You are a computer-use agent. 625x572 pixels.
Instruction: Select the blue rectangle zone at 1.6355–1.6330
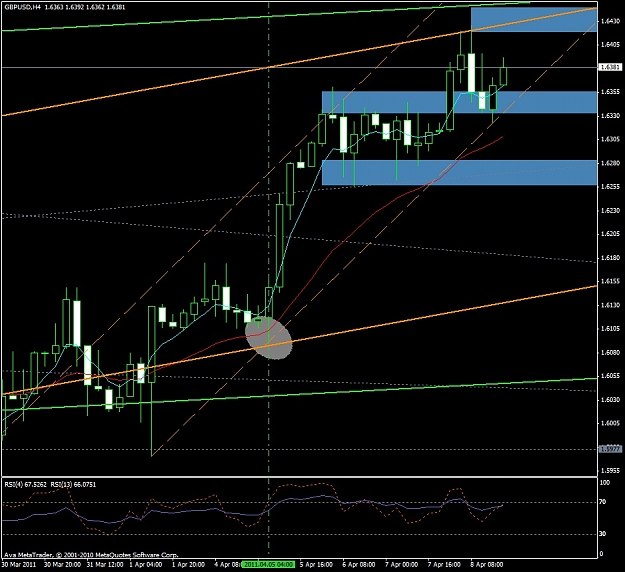tap(459, 102)
